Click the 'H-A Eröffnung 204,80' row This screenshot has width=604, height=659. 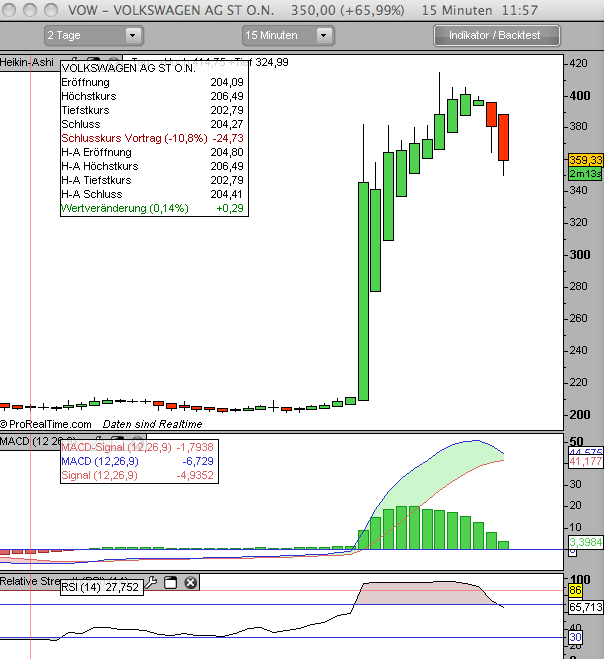coord(152,152)
